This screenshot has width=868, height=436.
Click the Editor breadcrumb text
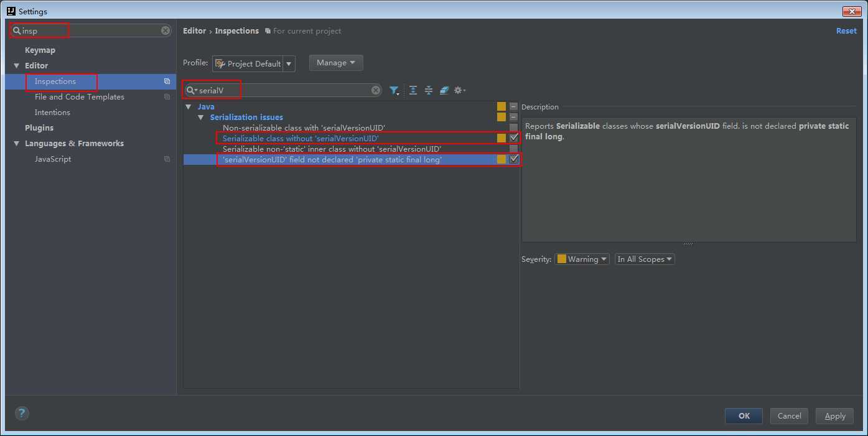pyautogui.click(x=194, y=31)
